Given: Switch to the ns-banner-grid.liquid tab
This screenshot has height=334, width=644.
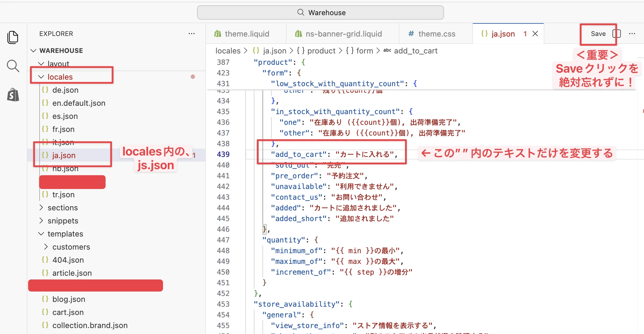Looking at the screenshot, I should point(343,34).
